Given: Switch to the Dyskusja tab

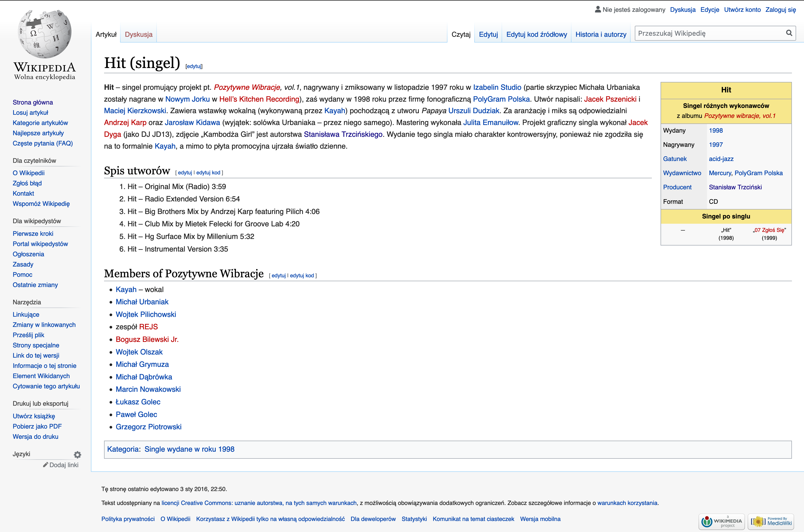Looking at the screenshot, I should pyautogui.click(x=138, y=34).
